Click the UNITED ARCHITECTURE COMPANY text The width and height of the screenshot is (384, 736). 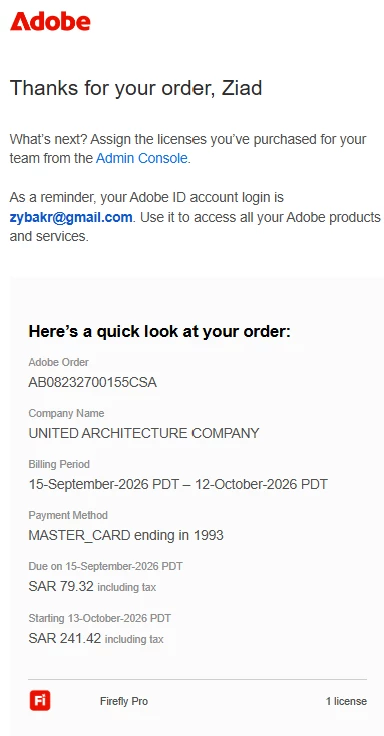coord(144,433)
